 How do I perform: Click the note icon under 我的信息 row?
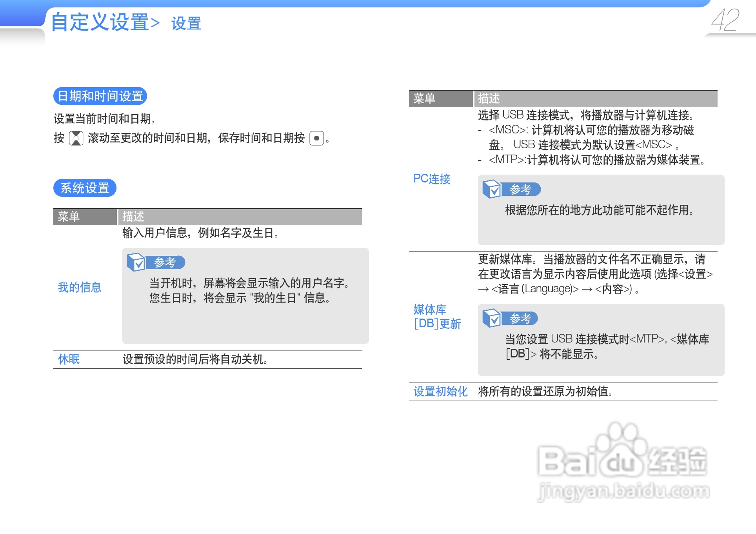point(136,262)
